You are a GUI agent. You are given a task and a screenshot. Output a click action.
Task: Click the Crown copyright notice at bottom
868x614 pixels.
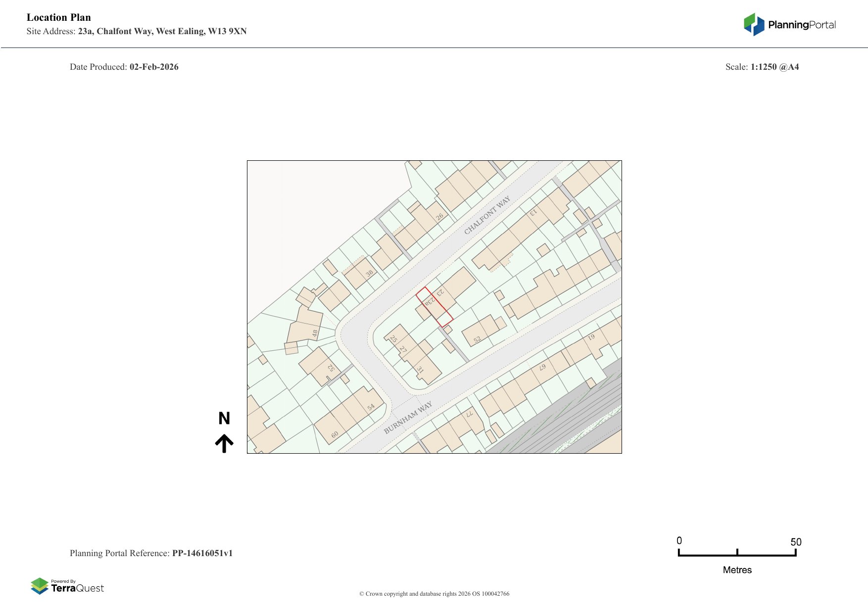434,594
